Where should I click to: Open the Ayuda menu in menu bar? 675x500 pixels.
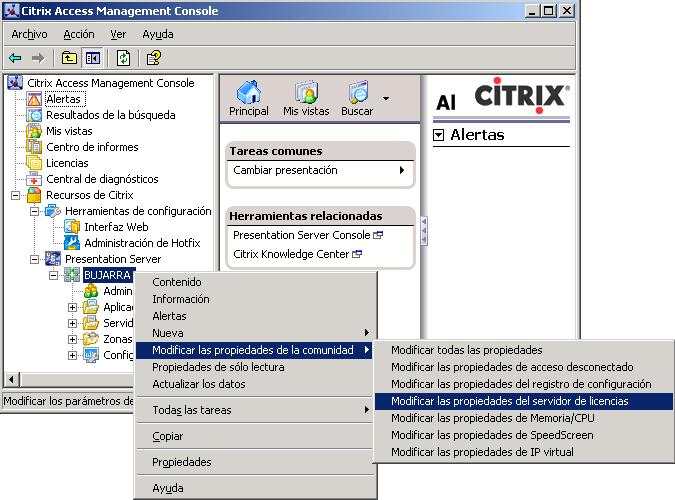(x=158, y=34)
